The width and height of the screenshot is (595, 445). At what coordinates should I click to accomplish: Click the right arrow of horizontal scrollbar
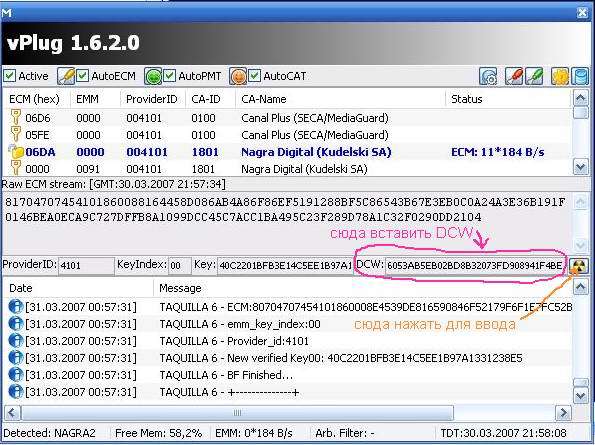pos(563,412)
